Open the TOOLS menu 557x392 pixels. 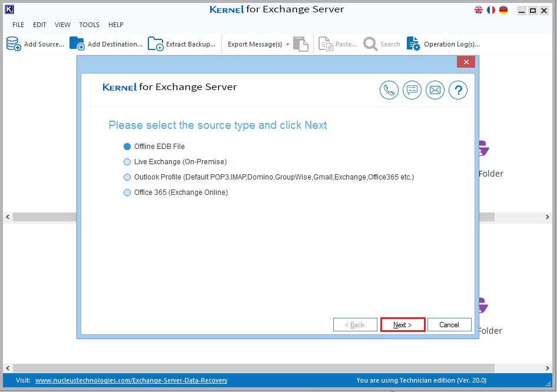pos(89,25)
